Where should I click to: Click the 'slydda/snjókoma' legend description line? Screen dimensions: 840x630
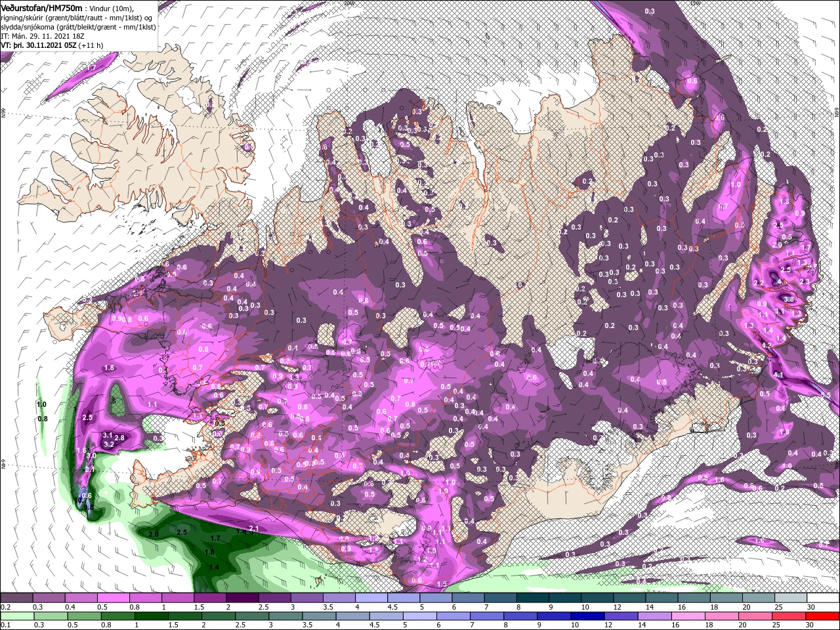coord(78,27)
